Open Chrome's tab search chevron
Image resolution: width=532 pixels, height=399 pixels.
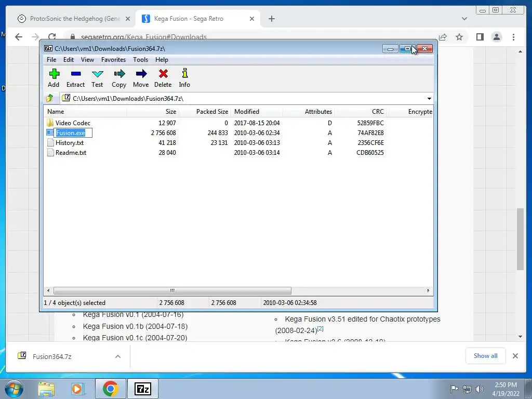[x=464, y=19]
